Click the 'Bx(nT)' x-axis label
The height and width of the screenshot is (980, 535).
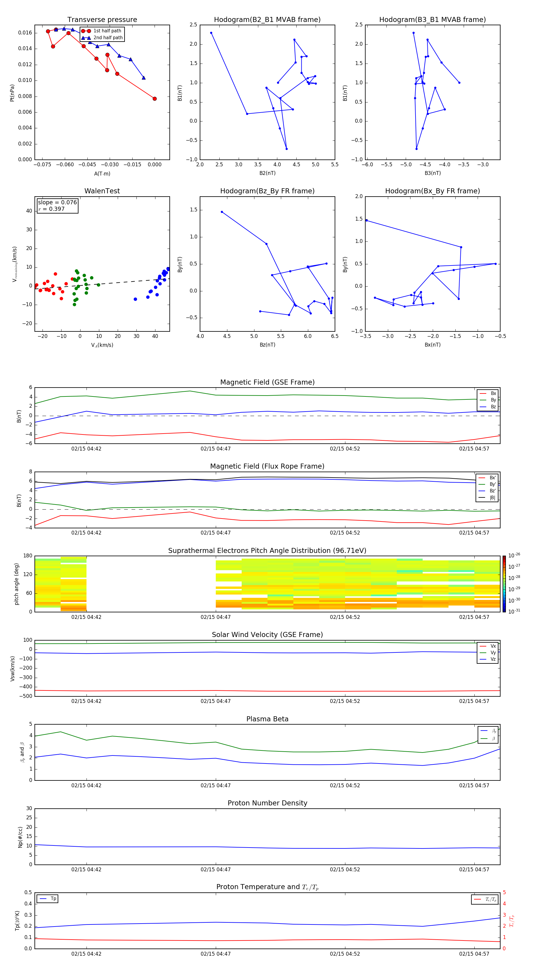pos(432,345)
